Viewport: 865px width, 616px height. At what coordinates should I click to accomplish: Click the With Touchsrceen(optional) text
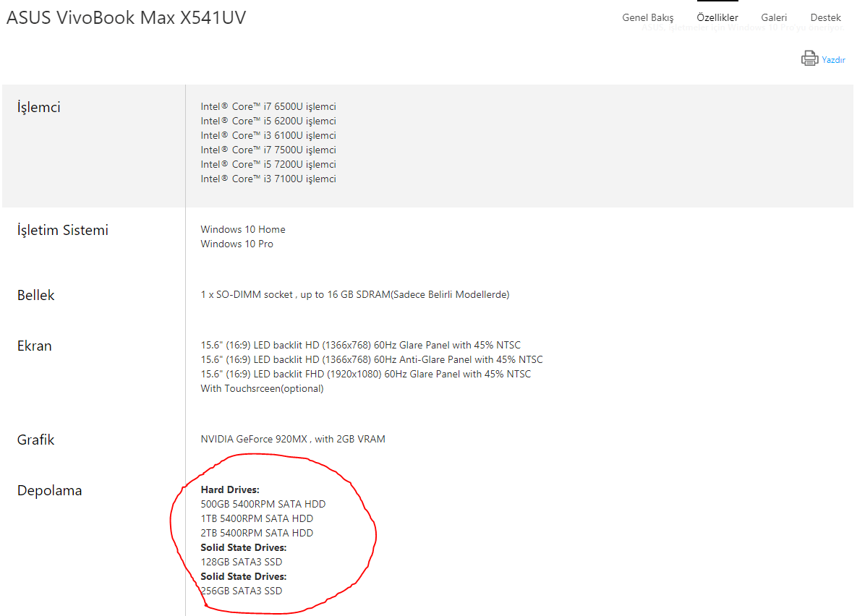[262, 388]
